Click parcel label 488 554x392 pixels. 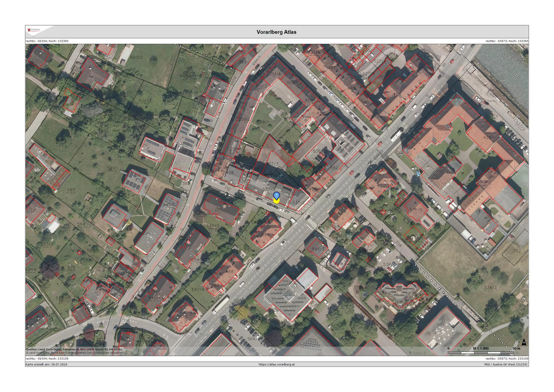pyautogui.click(x=229, y=272)
